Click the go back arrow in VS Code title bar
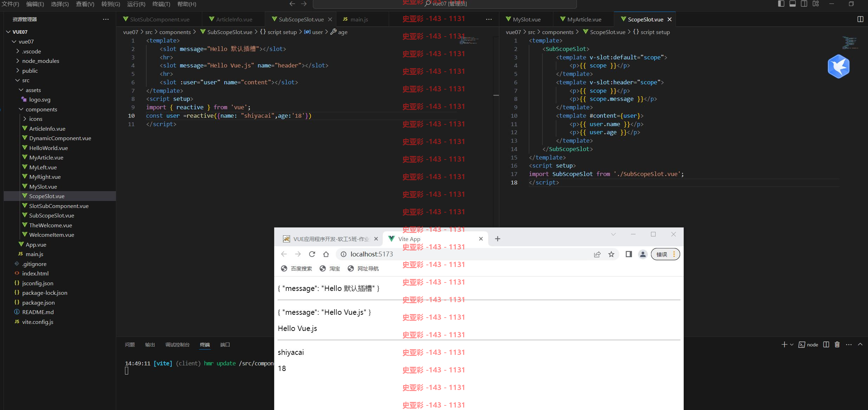 click(x=292, y=4)
